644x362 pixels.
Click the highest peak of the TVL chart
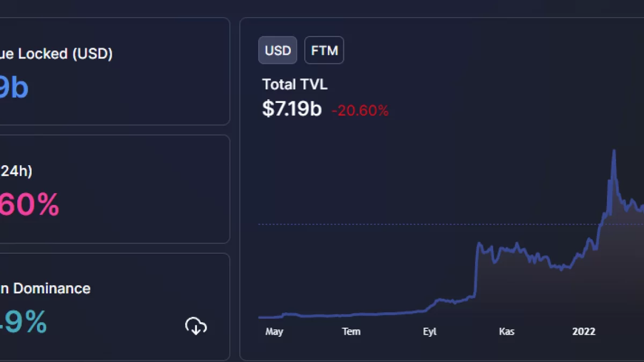tap(613, 152)
